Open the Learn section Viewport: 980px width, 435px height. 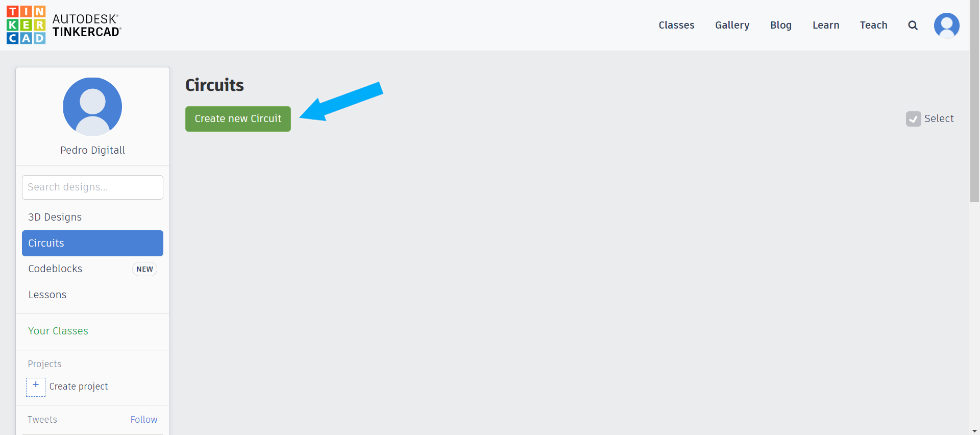[x=825, y=25]
